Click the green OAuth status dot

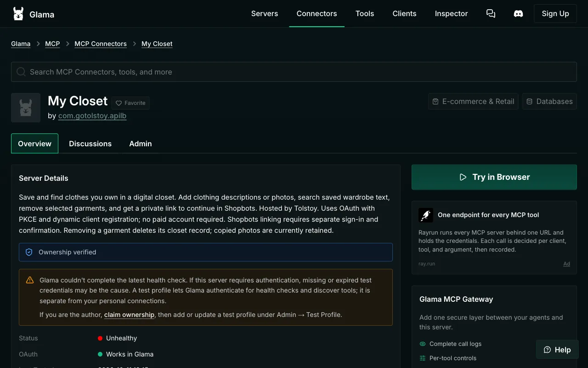(100, 354)
